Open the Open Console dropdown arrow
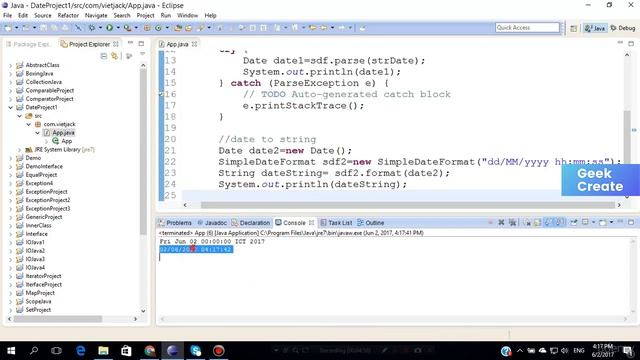 (x=611, y=222)
